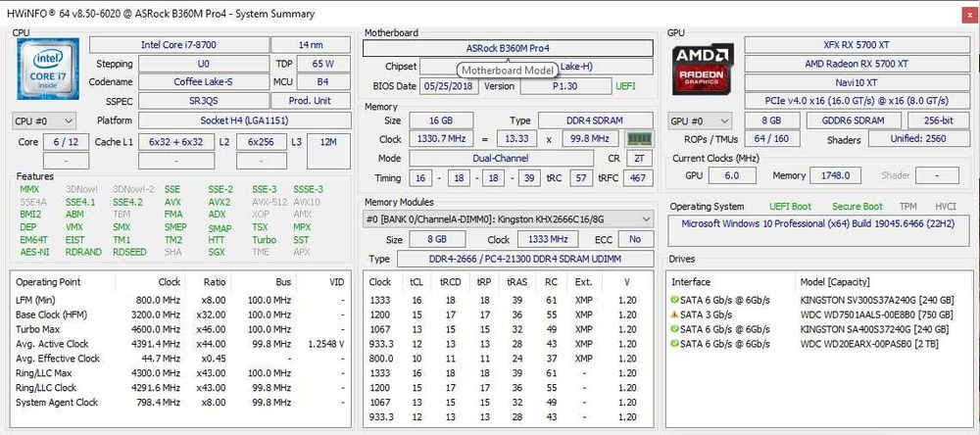Click the Socket H4 (LGA1151) platform field

(244, 121)
